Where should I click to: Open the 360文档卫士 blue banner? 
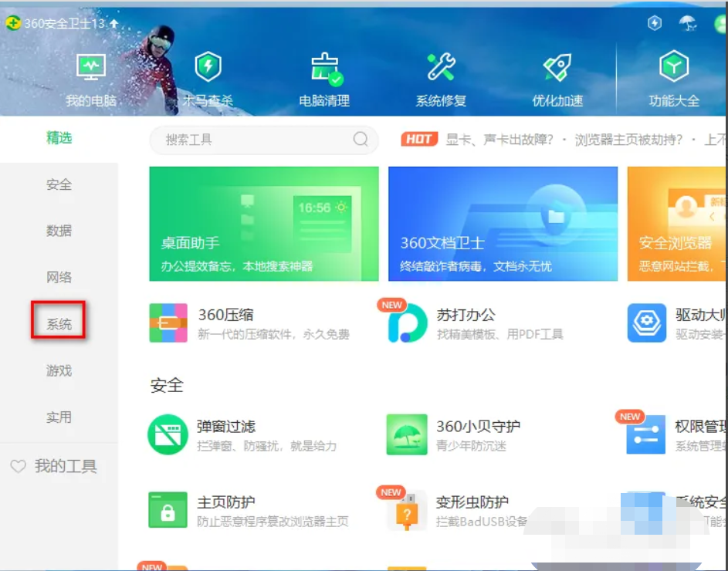503,224
